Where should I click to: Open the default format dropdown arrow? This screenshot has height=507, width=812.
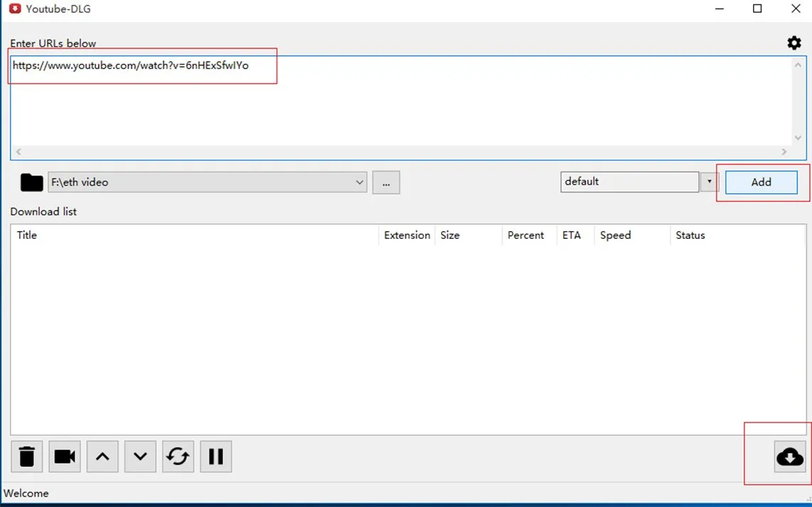(x=710, y=182)
